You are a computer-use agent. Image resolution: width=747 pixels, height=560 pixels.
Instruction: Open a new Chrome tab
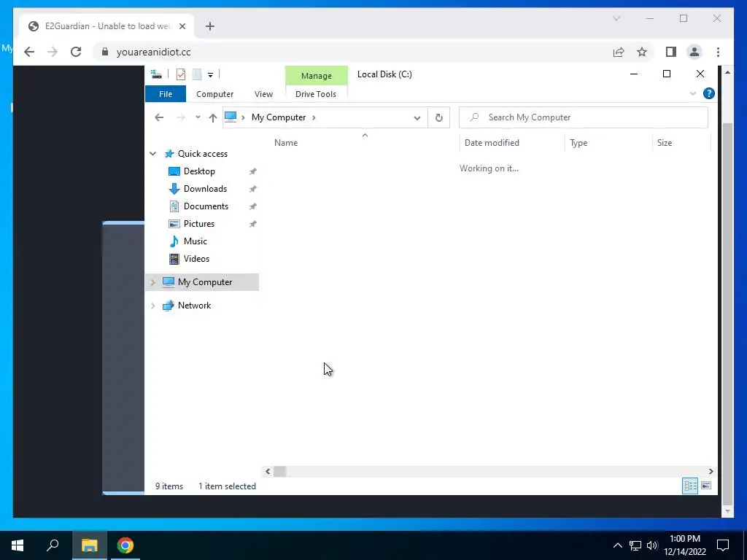209,26
